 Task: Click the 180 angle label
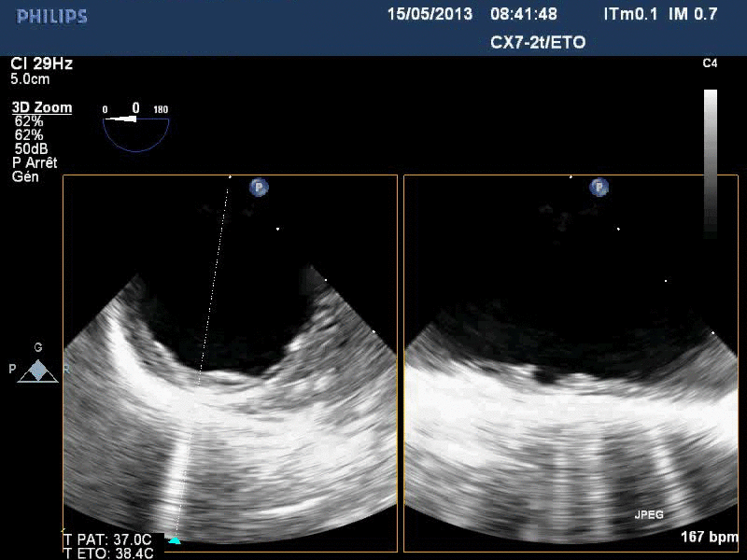(161, 110)
